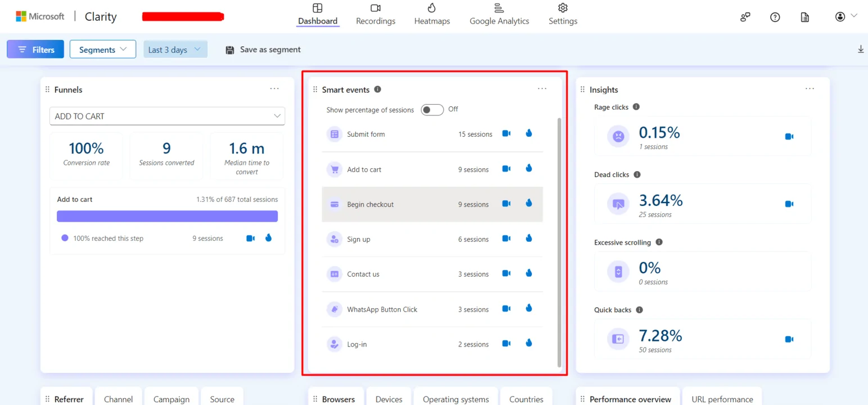Click the Smart events panel scrollbar
Screen dimensions: 868x405
click(559, 242)
